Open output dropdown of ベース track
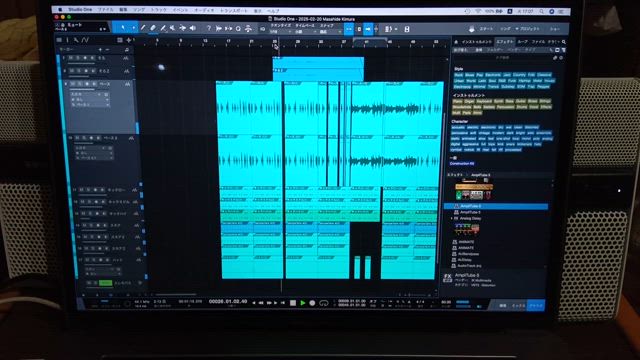The image size is (640, 360). (90, 105)
